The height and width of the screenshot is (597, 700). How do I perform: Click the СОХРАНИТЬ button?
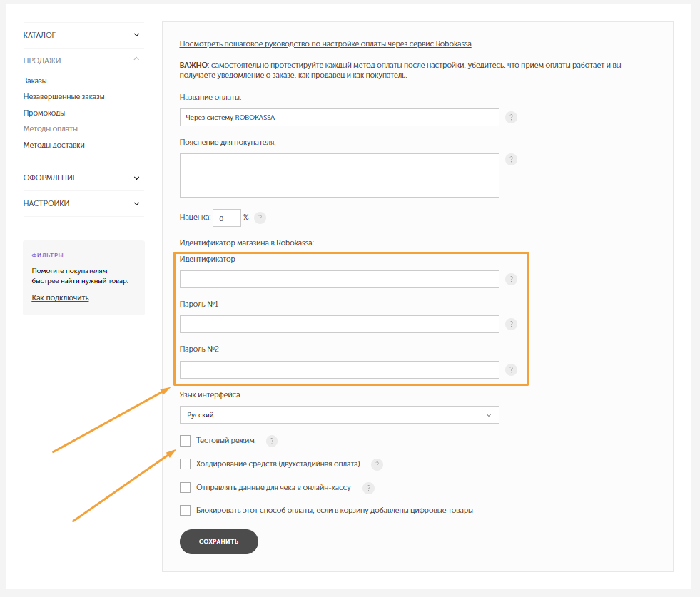pyautogui.click(x=219, y=541)
